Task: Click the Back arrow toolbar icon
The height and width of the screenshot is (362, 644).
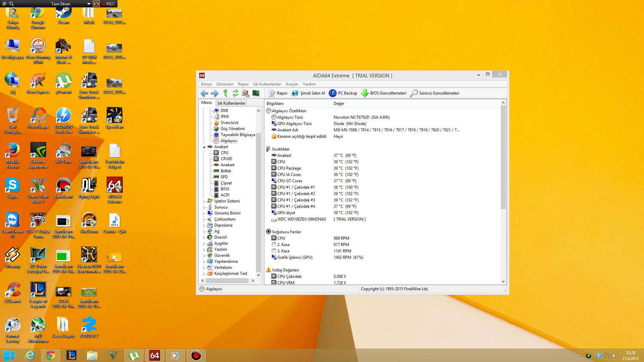Action: click(x=204, y=93)
